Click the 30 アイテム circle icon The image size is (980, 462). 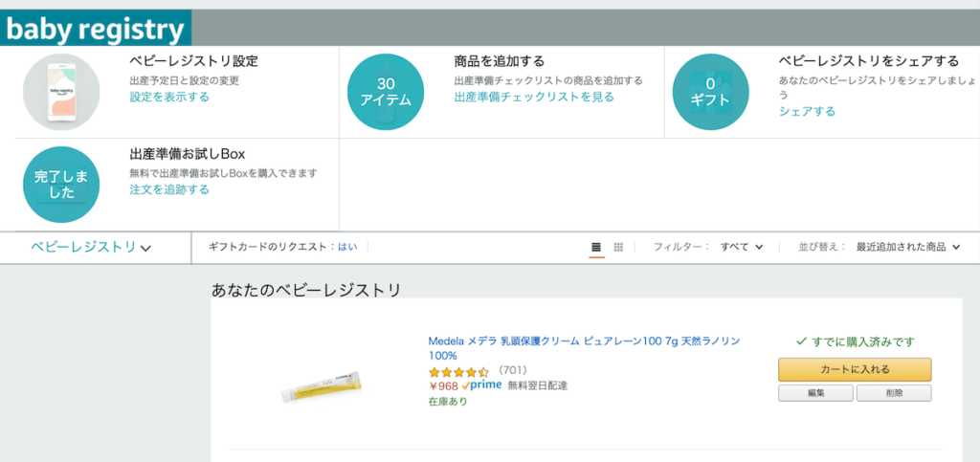(x=386, y=92)
